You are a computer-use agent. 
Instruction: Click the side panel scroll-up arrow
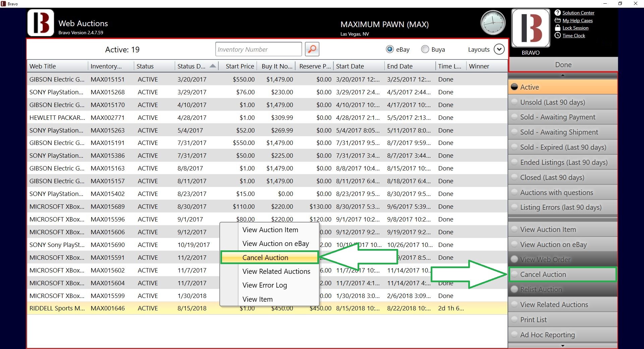563,75
